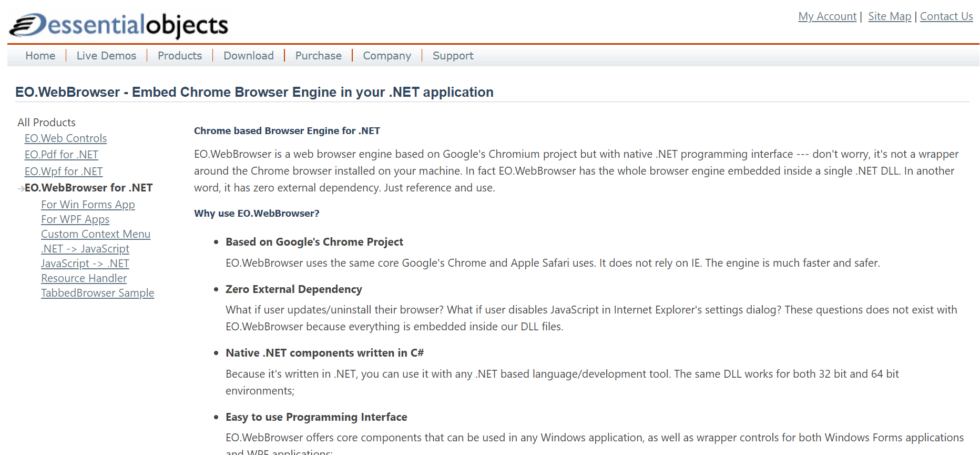This screenshot has height=455, width=980.
Task: Open the Download menu item
Action: 248,56
